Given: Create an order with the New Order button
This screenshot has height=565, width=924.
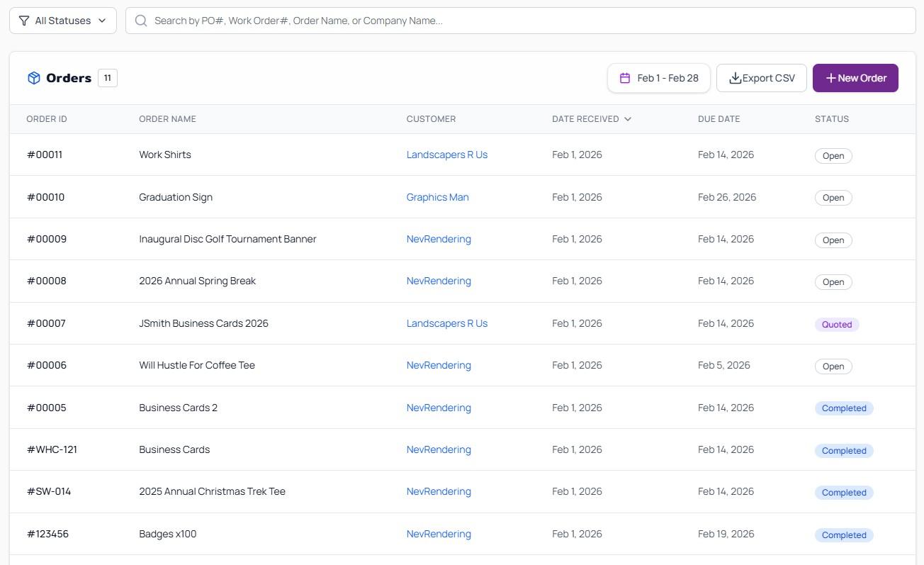Looking at the screenshot, I should tap(855, 78).
